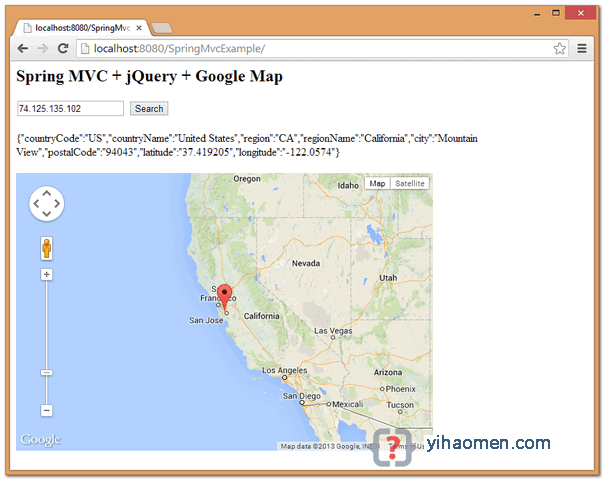Click the IP address input field
Image resolution: width=604 pixels, height=480 pixels.
pyautogui.click(x=70, y=109)
